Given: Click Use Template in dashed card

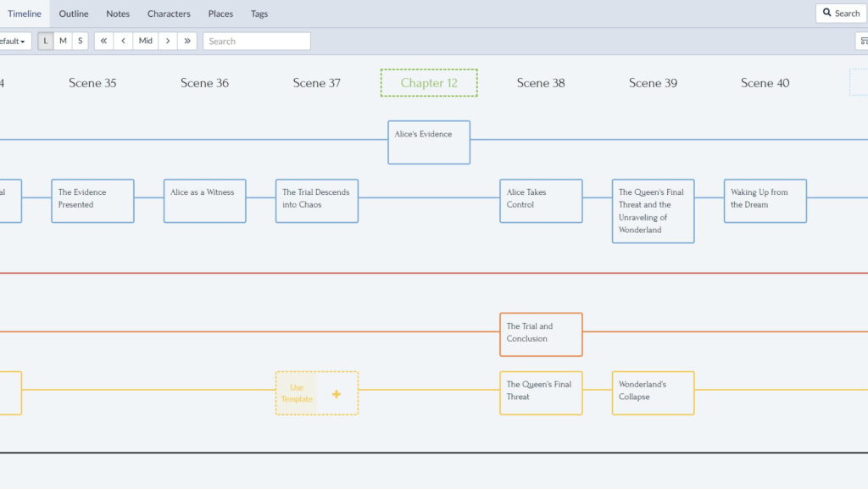Looking at the screenshot, I should click(297, 393).
